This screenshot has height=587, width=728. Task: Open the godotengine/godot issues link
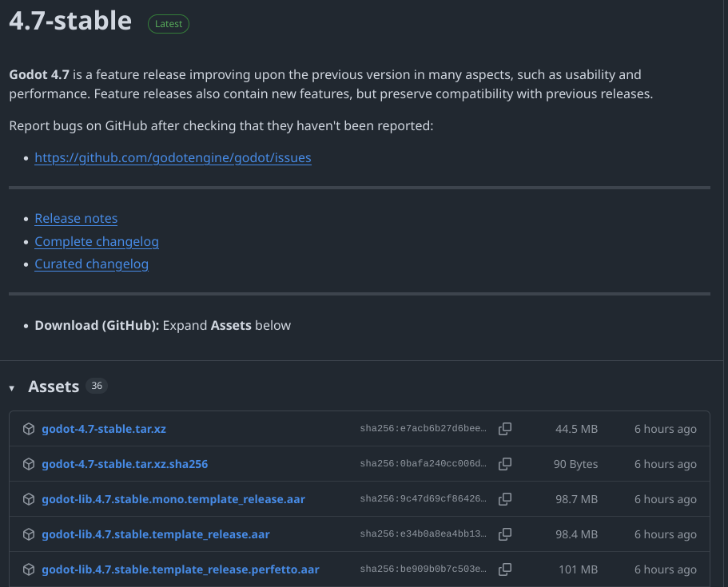pos(173,158)
